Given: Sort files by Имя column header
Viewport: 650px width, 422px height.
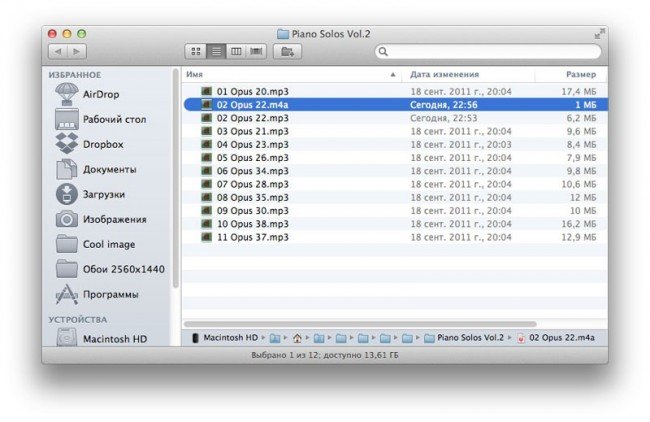Looking at the screenshot, I should tap(290, 74).
